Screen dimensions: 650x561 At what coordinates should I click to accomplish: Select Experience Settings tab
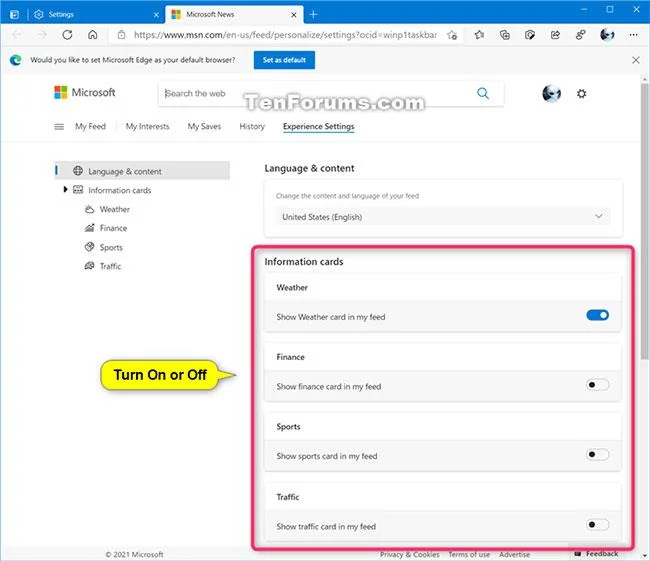coord(318,126)
